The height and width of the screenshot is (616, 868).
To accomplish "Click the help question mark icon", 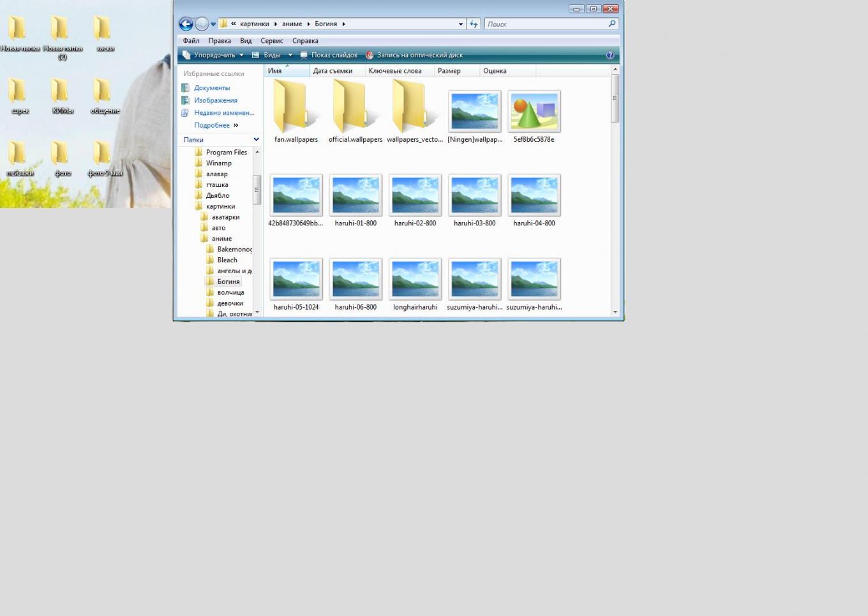I will [610, 56].
